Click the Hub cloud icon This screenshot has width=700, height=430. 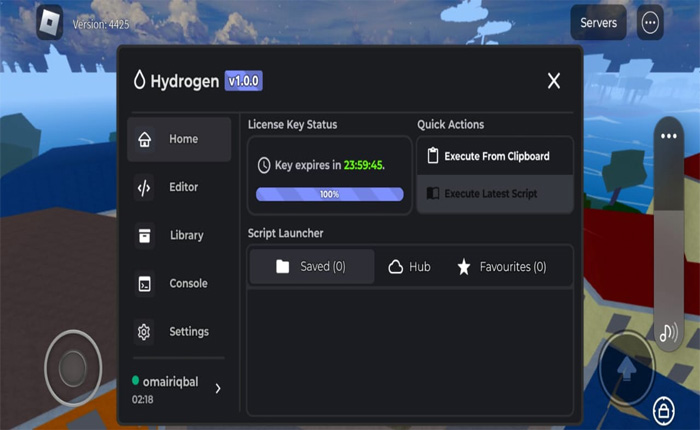point(396,267)
